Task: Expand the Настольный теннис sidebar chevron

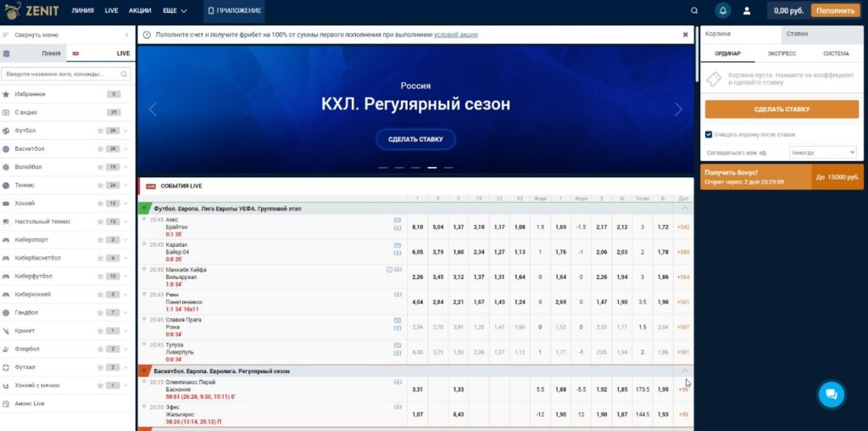Action: pos(125,221)
